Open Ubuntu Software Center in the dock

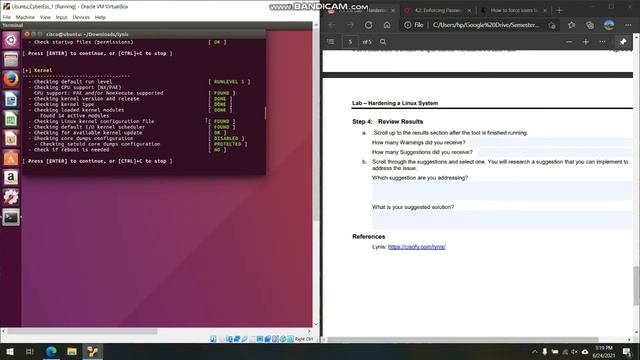pos(11,158)
